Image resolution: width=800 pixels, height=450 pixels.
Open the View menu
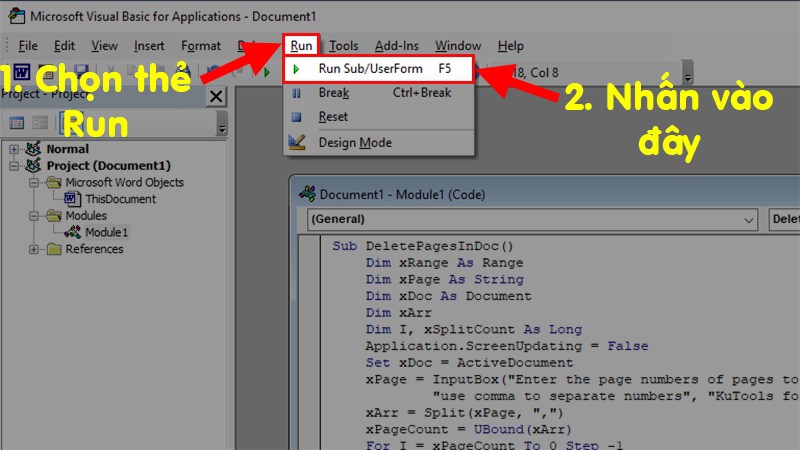pyautogui.click(x=104, y=45)
